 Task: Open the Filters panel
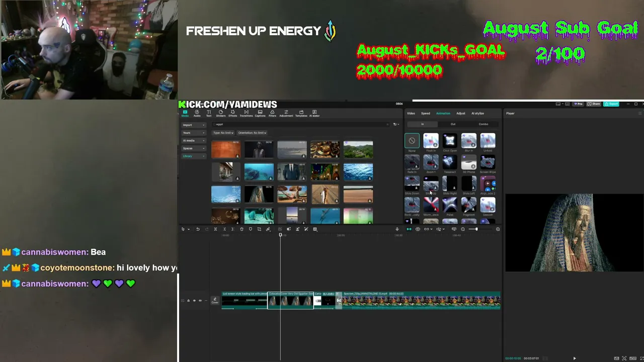272,113
